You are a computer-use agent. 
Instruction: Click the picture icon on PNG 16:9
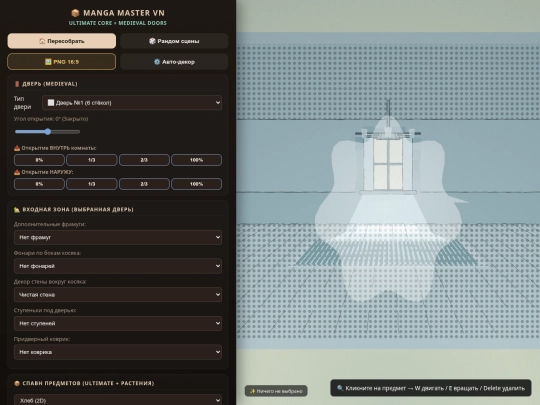pos(48,62)
